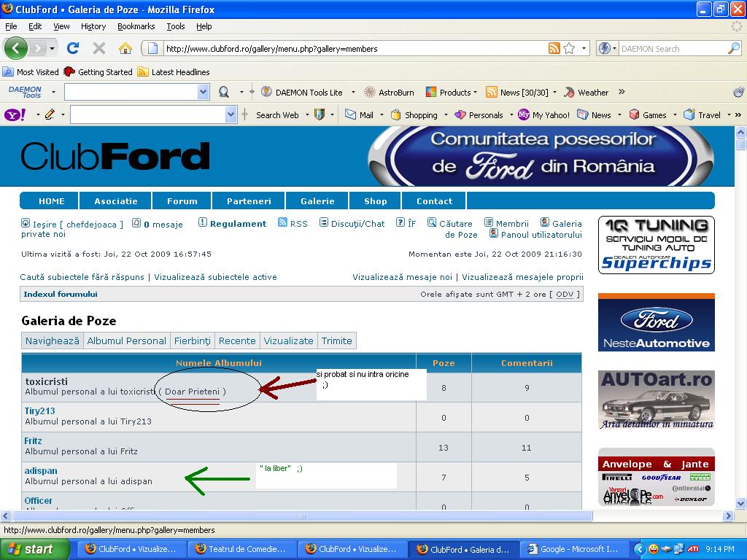Expand the DAEMON Tools search dropdown

(204, 92)
